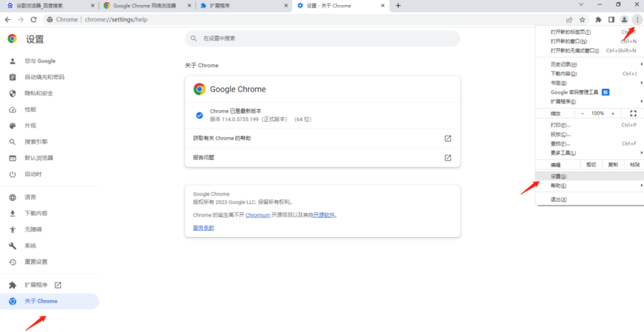Choose 打开新的窗口 in Chrome menu
Image resolution: width=644 pixels, height=332 pixels.
[x=589, y=41]
